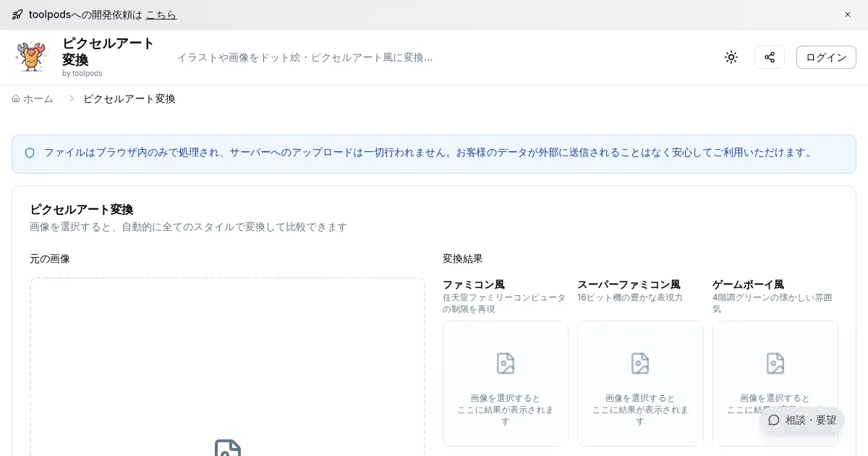Screen dimensions: 868x456
Task: Select the ピクセルアート変換 breadcrumb item
Action: (129, 98)
